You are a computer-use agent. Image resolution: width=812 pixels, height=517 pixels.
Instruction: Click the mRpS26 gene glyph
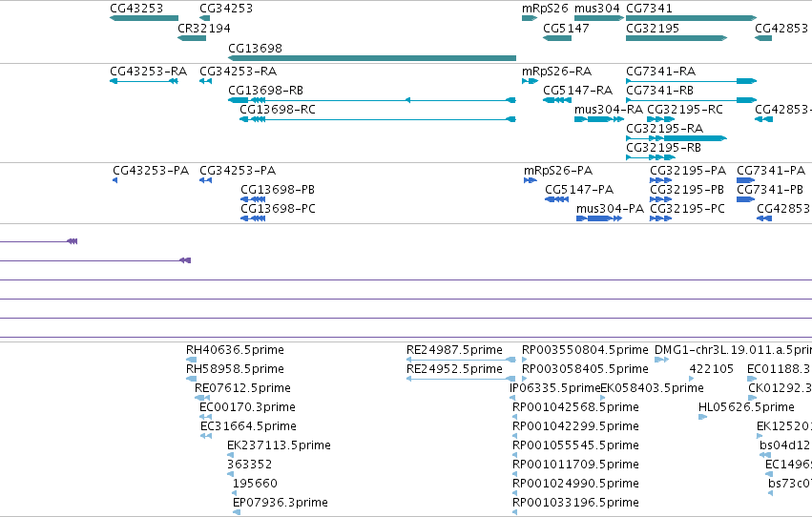tap(530, 18)
